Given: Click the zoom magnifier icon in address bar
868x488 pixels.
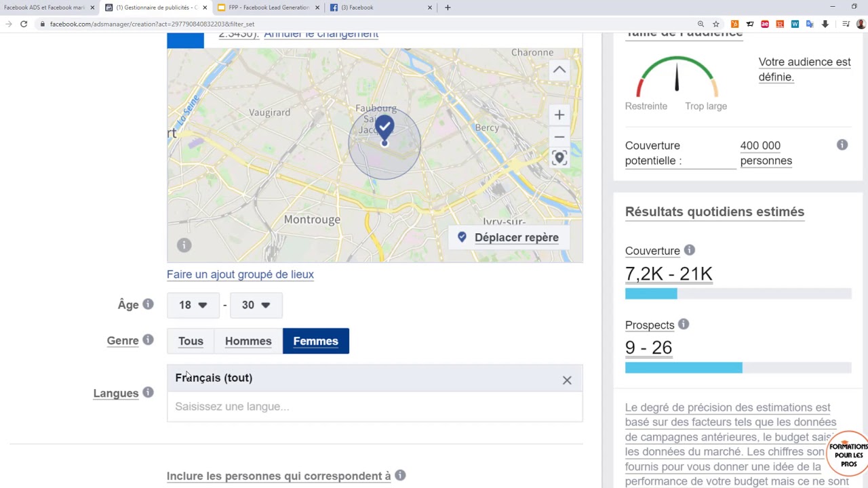Looking at the screenshot, I should coord(701,24).
